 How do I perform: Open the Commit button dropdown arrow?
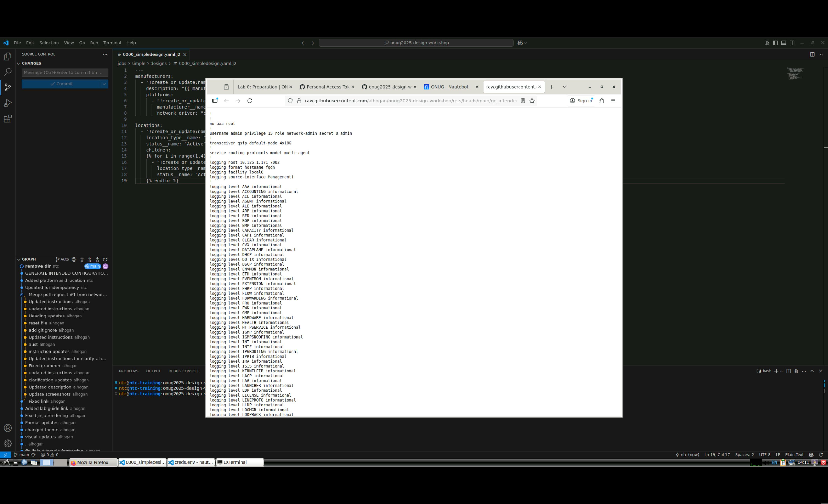104,84
